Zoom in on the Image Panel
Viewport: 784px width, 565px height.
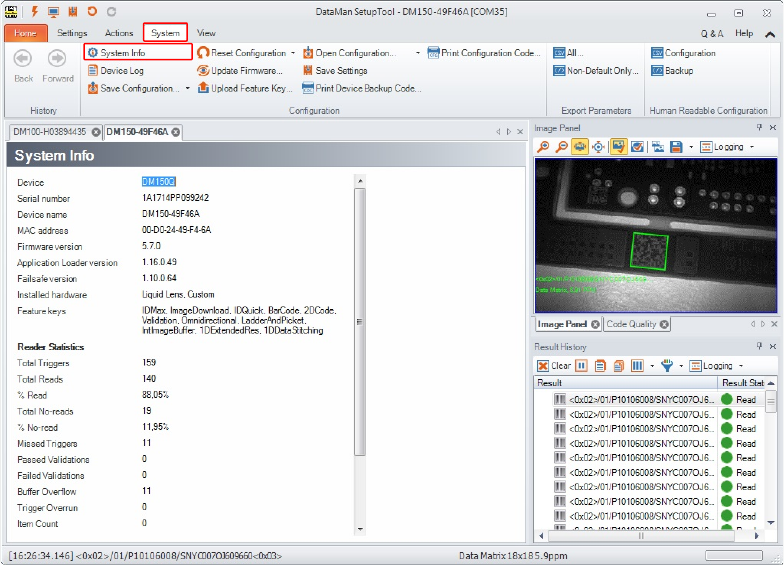point(543,147)
